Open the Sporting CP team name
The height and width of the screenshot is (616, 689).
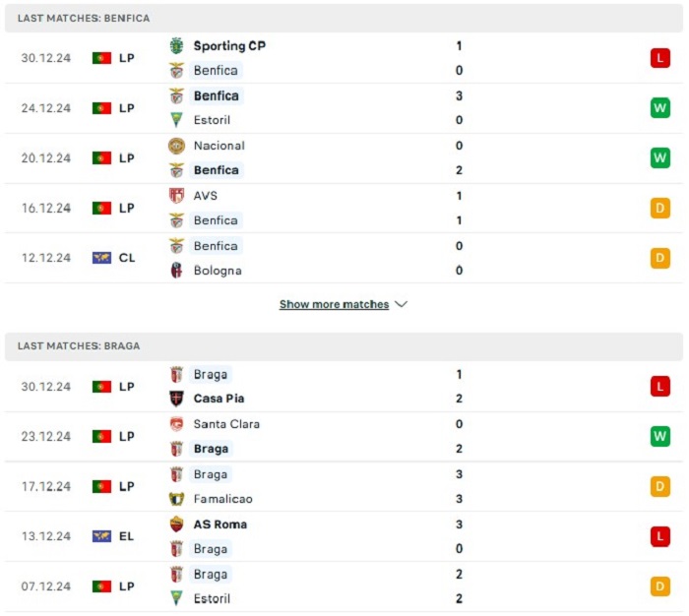click(229, 45)
